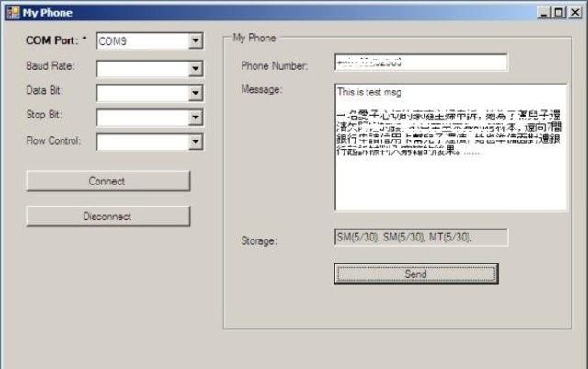This screenshot has height=369, width=588.
Task: Click the 'Message:' label
Action: (x=262, y=89)
